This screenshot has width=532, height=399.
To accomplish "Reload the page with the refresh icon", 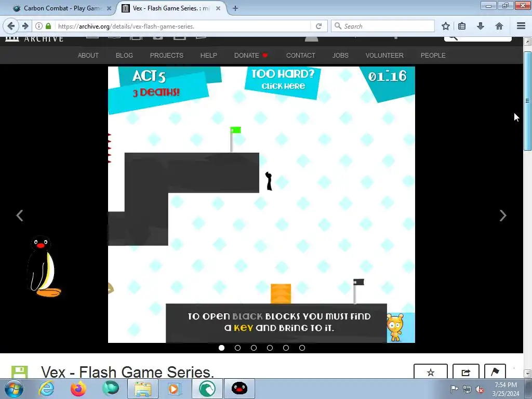I will tap(318, 26).
